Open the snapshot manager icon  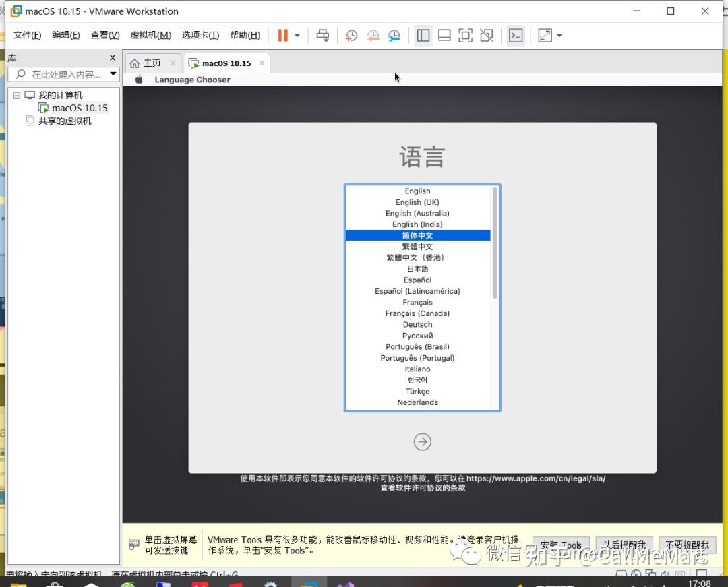click(394, 35)
